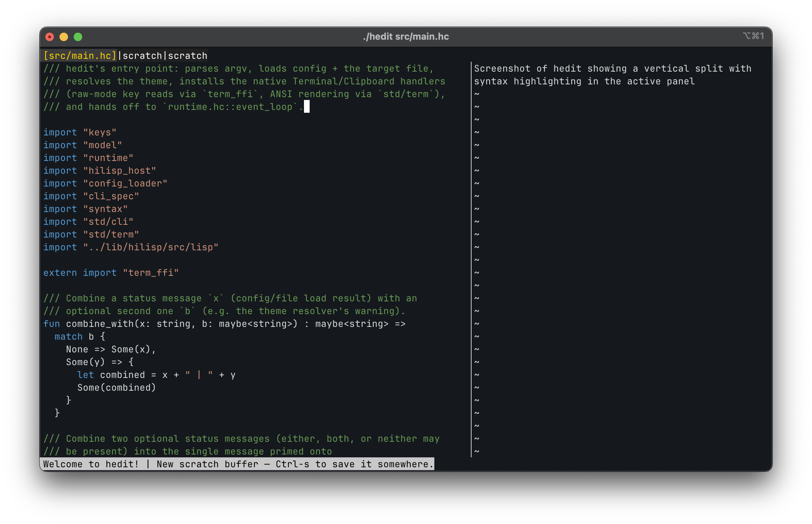The width and height of the screenshot is (812, 524).
Task: Click the import "cli_spec" line
Action: point(91,196)
